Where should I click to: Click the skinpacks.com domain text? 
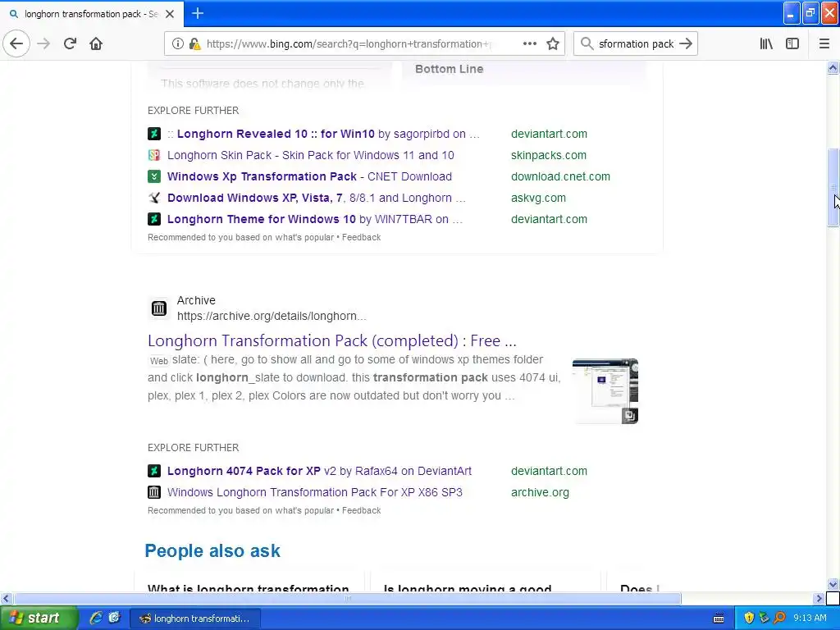pyautogui.click(x=549, y=155)
